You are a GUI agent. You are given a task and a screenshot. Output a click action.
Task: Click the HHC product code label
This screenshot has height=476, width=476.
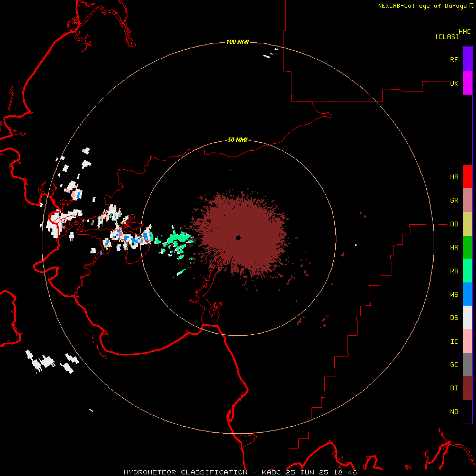click(464, 32)
